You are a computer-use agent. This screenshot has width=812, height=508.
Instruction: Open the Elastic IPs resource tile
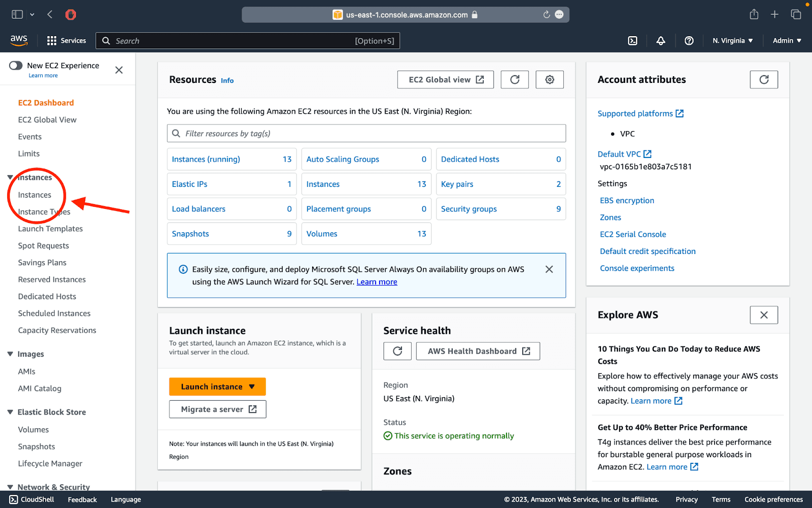pos(231,184)
